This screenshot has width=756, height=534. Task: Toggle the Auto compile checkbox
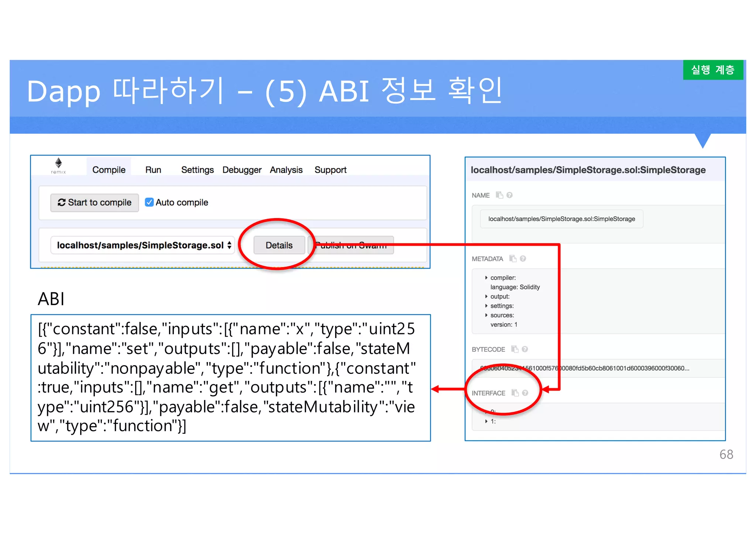point(149,202)
